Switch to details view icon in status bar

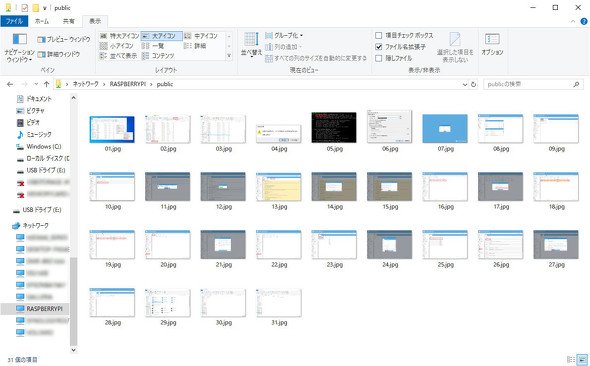click(x=571, y=360)
